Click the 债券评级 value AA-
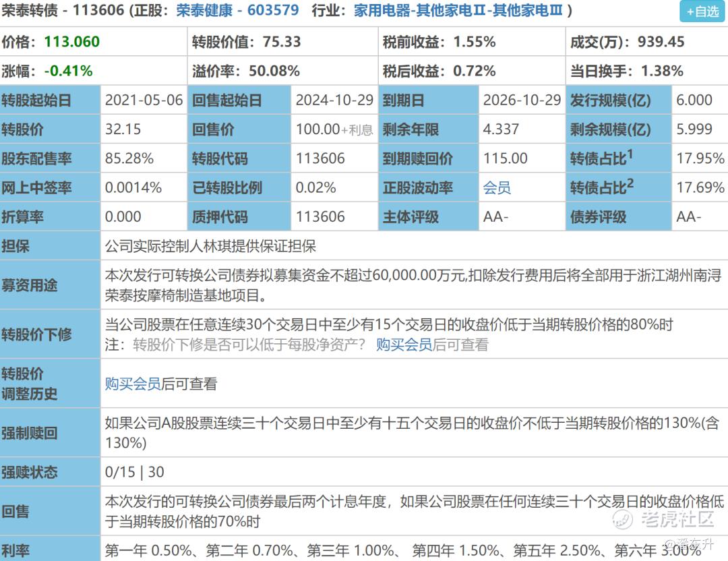Image resolution: width=728 pixels, height=561 pixels. [688, 217]
